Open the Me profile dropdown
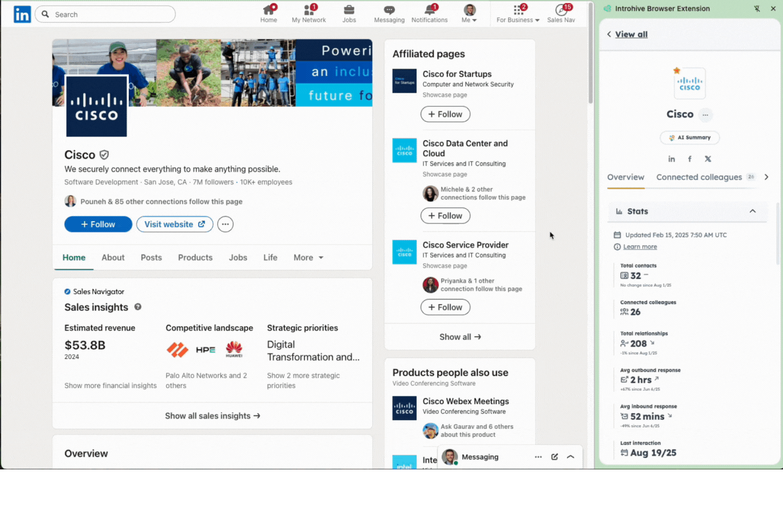The width and height of the screenshot is (783, 532). tap(469, 14)
